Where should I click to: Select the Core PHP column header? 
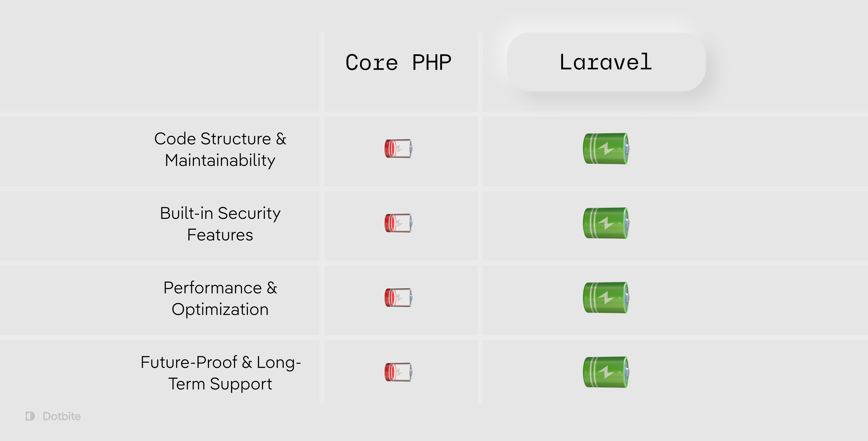click(398, 62)
